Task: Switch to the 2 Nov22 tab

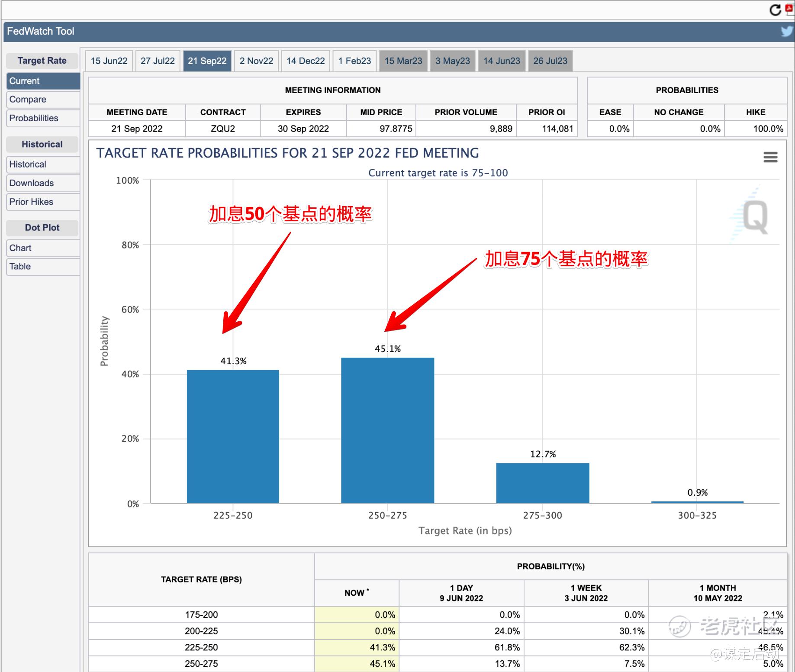Action: (256, 61)
